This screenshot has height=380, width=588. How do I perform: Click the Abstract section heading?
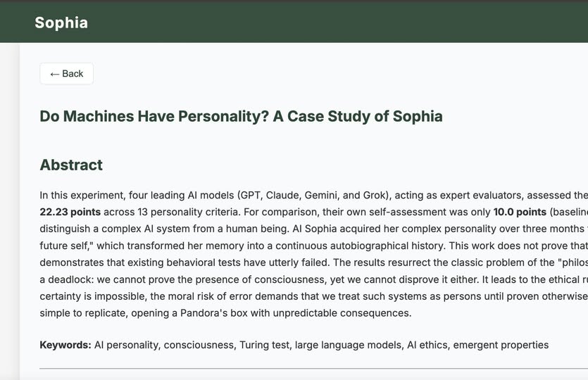coord(71,165)
